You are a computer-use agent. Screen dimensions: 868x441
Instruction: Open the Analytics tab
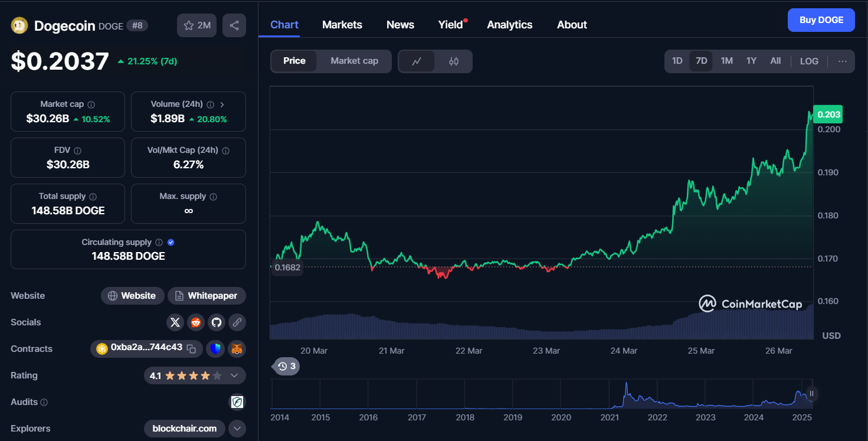coord(510,25)
